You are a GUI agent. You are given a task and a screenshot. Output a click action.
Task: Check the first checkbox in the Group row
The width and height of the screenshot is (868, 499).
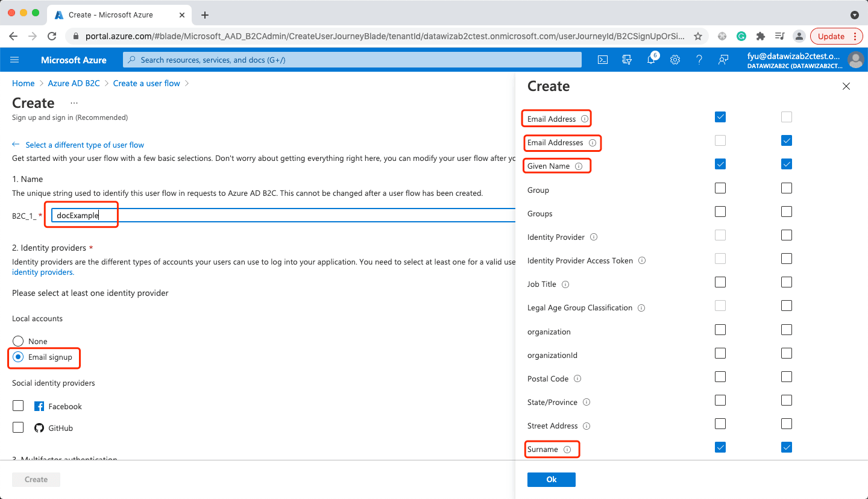click(x=720, y=188)
